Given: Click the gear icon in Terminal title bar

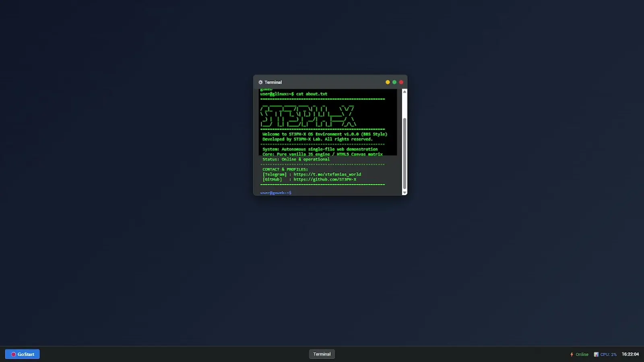Looking at the screenshot, I should (x=260, y=82).
